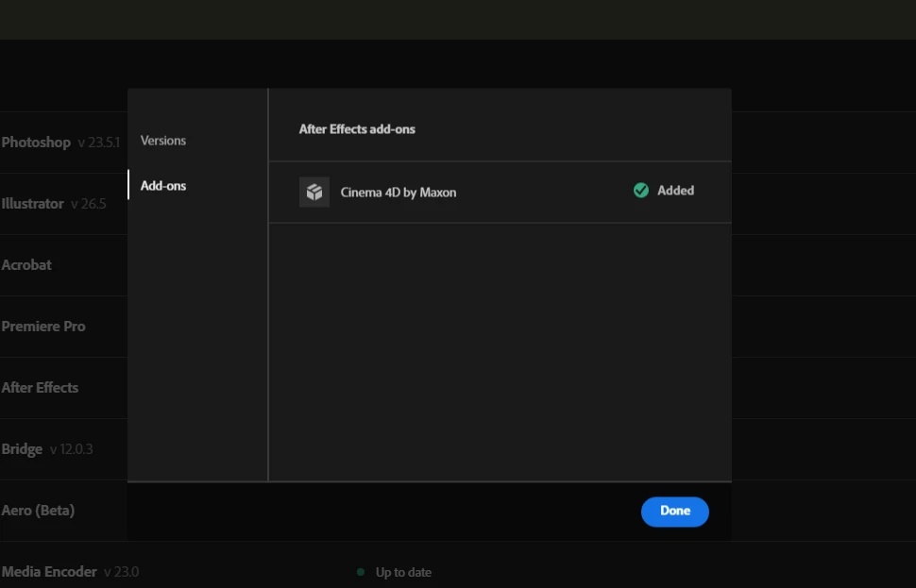Select Premiere Pro in the background list
This screenshot has height=588, width=916.
(43, 327)
